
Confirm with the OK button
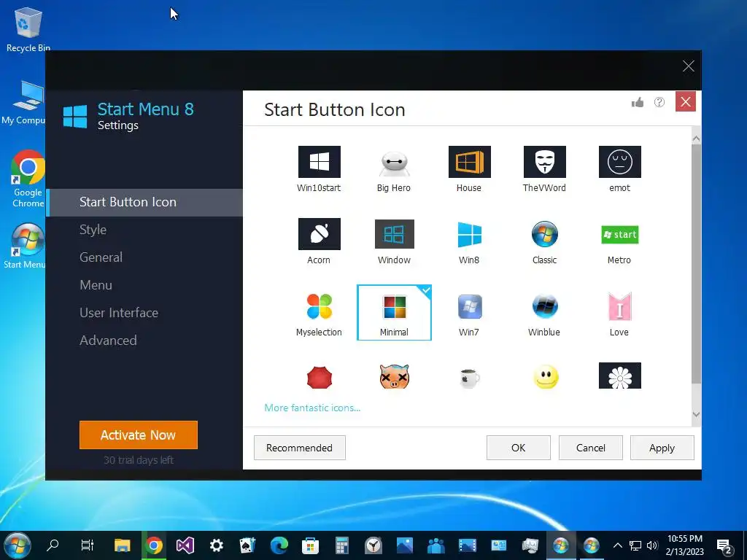point(519,448)
